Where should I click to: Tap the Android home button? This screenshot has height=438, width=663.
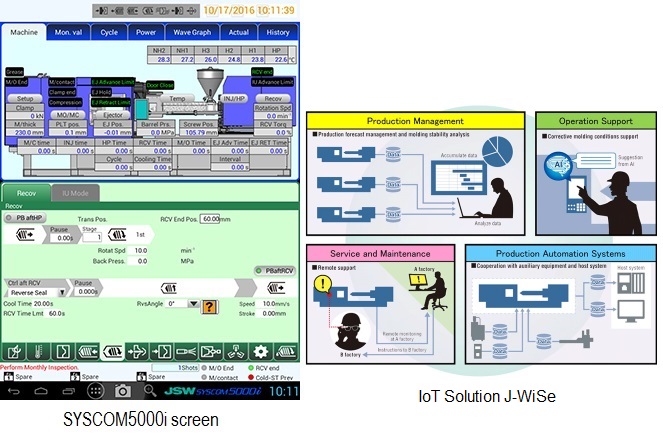41,391
